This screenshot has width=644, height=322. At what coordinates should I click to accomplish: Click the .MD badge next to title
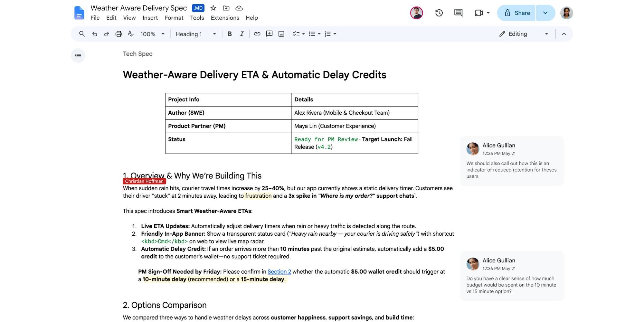coord(198,8)
